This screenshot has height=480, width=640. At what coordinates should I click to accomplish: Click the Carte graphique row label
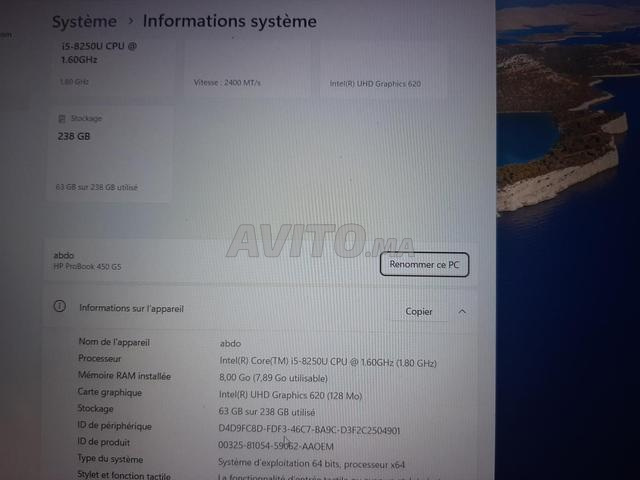tap(110, 392)
